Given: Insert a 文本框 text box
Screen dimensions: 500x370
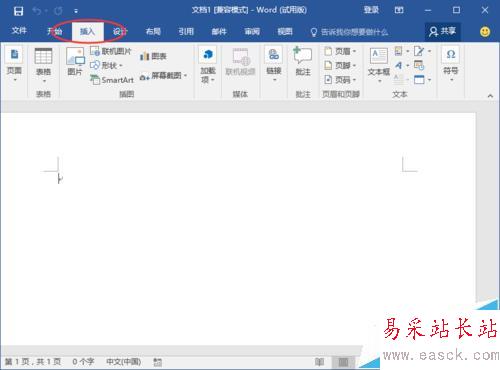Looking at the screenshot, I should point(379,65).
